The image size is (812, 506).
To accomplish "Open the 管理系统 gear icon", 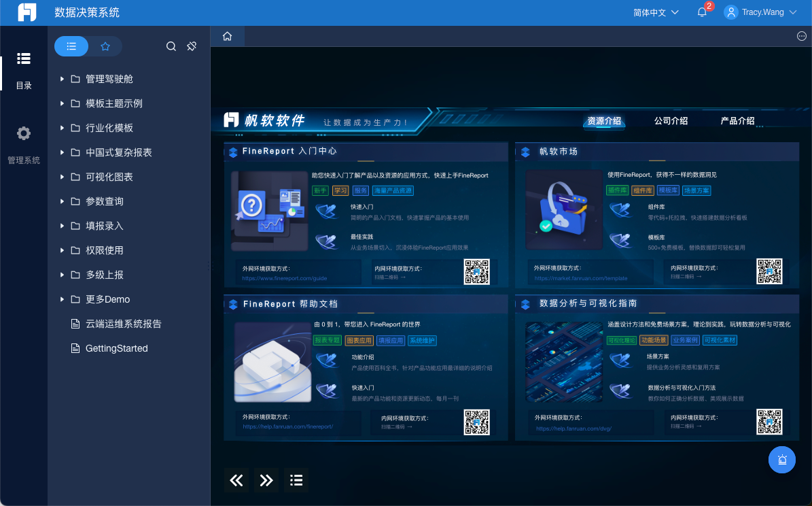I will [x=24, y=133].
